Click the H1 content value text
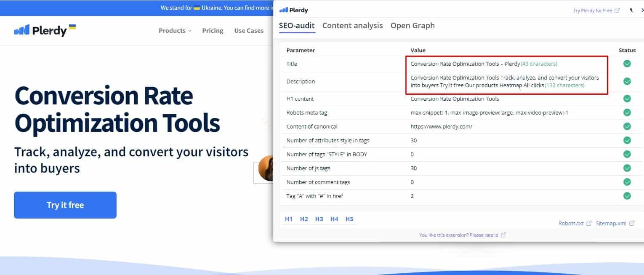This screenshot has width=644, height=275. pos(455,99)
